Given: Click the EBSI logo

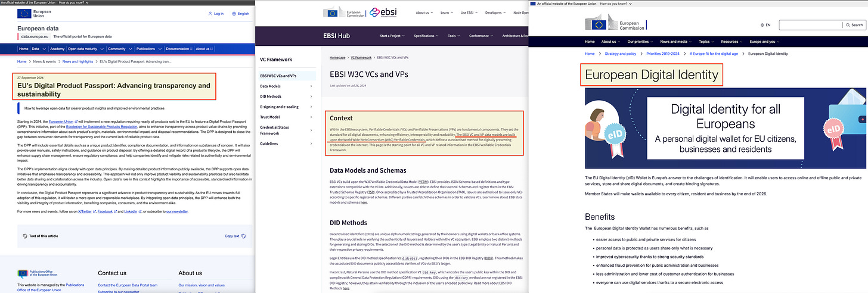Looking at the screenshot, I should [x=383, y=13].
